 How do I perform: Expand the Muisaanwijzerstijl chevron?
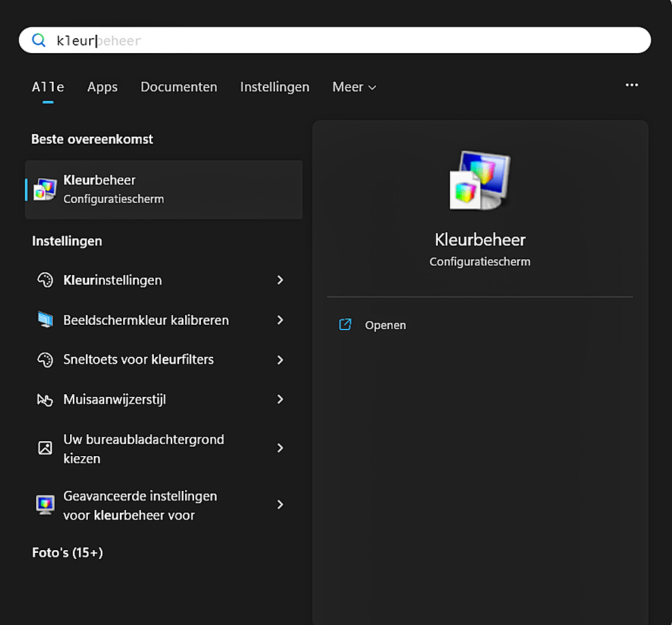281,400
